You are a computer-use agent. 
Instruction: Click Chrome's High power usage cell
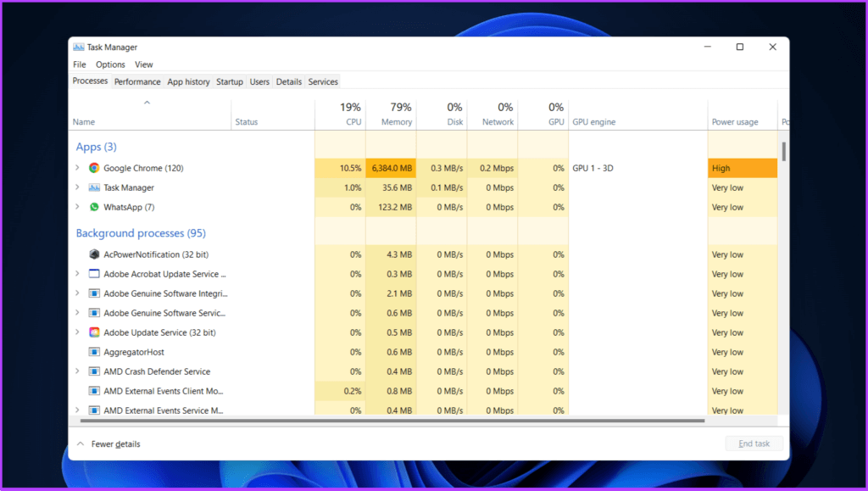[743, 168]
